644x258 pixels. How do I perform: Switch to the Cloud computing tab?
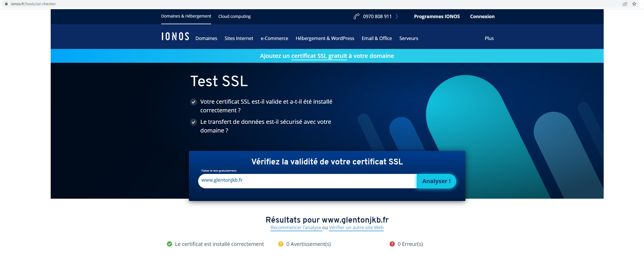pos(234,16)
